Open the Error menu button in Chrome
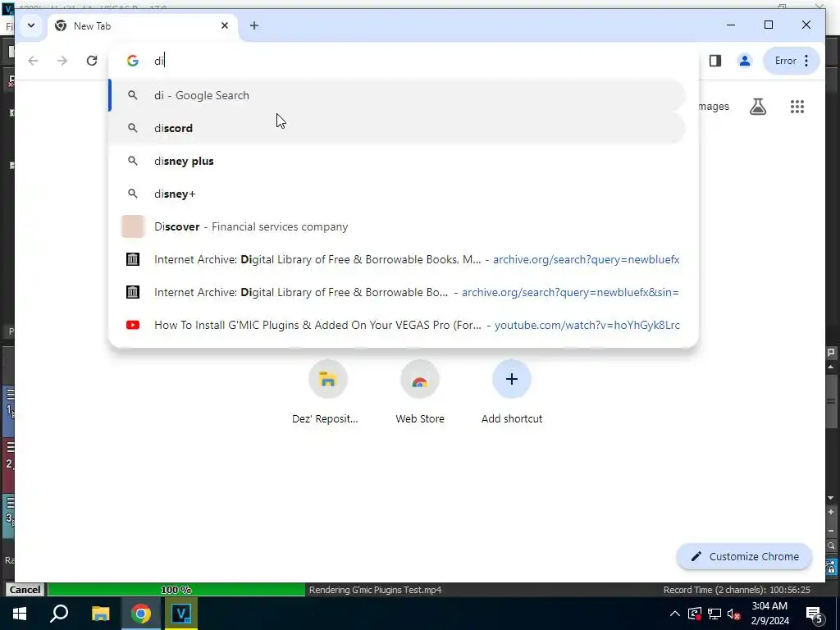Image resolution: width=840 pixels, height=630 pixels. (792, 61)
